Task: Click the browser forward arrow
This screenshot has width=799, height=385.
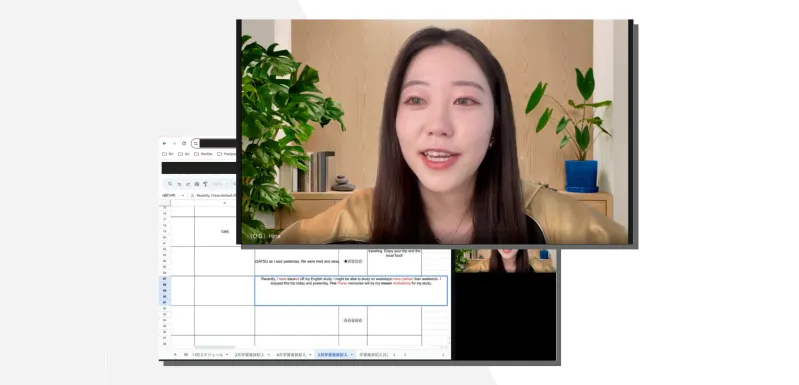Action: (x=174, y=144)
